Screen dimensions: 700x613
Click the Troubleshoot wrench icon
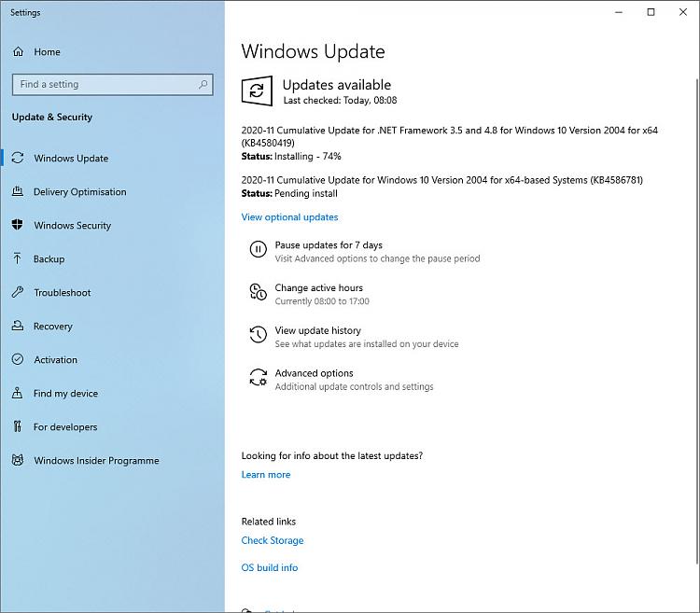18,292
